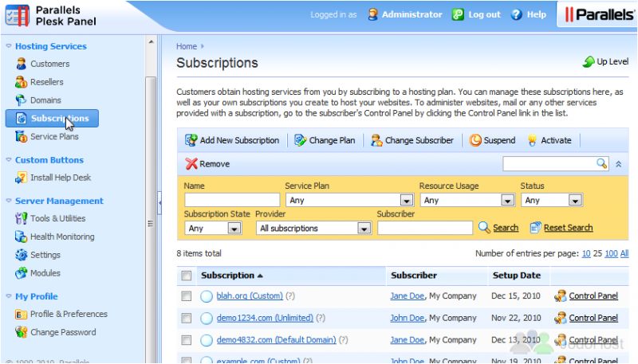This screenshot has width=638, height=364.
Task: Click the Remove button
Action: pyautogui.click(x=207, y=164)
